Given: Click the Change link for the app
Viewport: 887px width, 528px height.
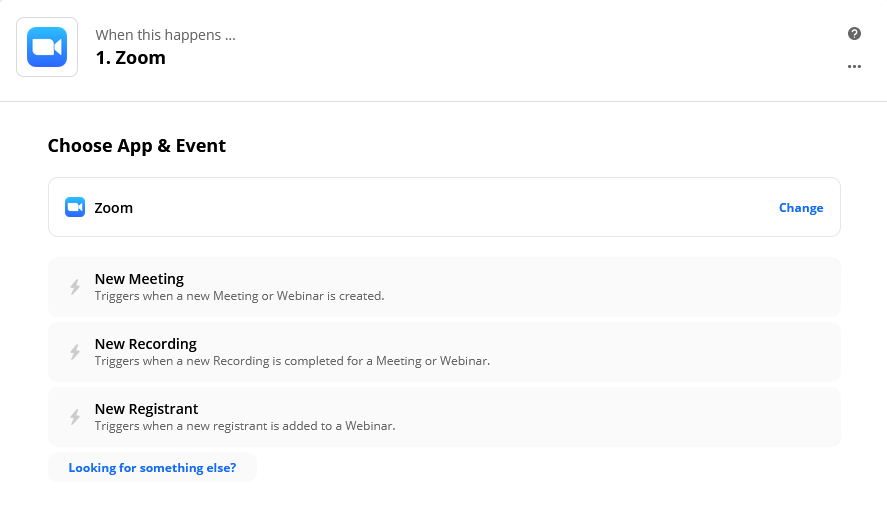Looking at the screenshot, I should (801, 208).
